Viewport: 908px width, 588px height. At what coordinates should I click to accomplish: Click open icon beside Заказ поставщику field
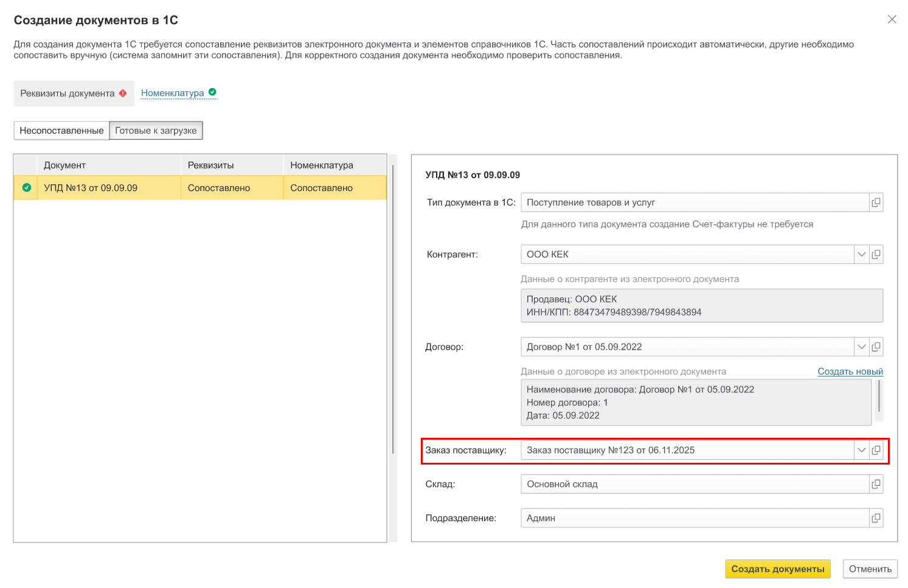(x=876, y=450)
